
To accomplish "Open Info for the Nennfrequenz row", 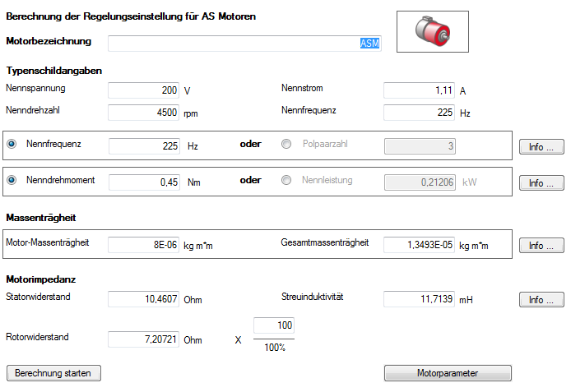I will pos(541,147).
